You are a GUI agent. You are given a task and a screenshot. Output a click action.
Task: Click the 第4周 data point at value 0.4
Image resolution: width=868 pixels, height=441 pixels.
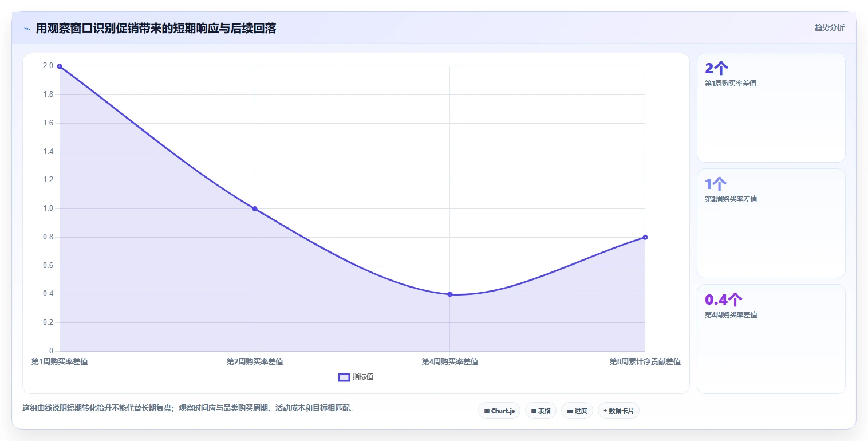pyautogui.click(x=450, y=294)
